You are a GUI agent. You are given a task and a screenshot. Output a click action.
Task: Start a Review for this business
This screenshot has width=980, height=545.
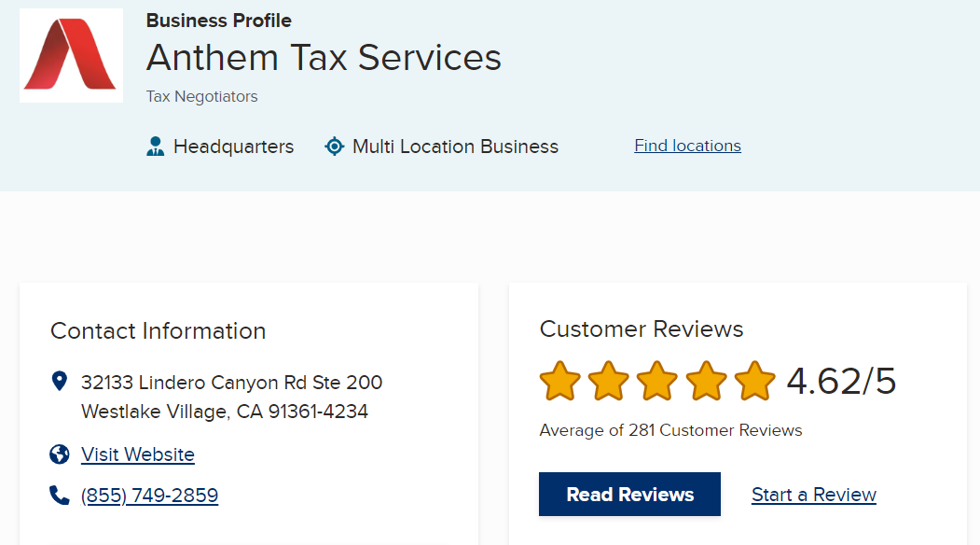pos(813,494)
